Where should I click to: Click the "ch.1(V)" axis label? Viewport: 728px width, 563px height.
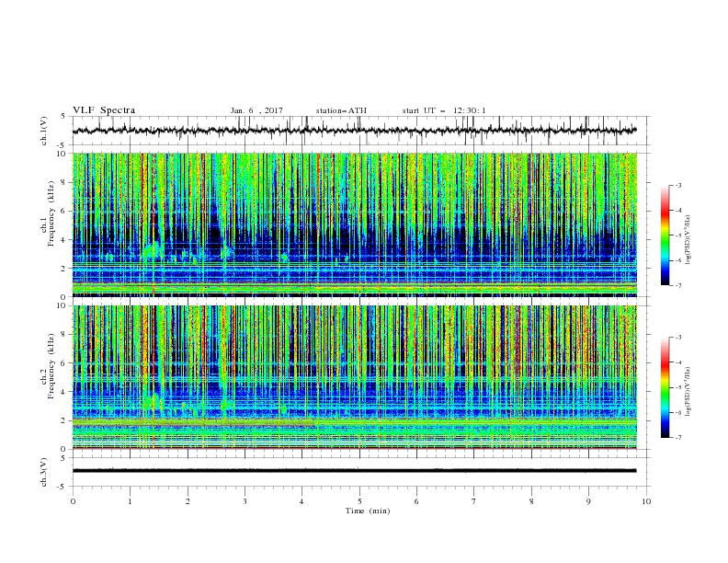click(x=44, y=131)
